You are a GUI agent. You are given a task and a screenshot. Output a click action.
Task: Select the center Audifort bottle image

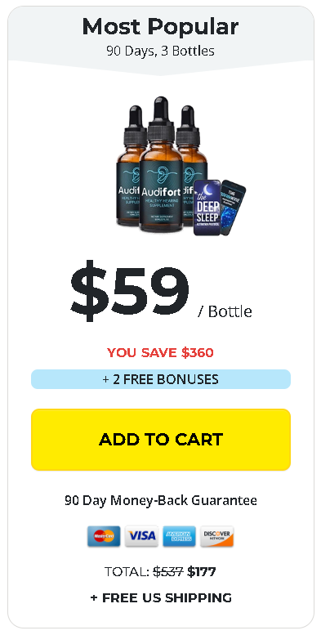coord(161,164)
